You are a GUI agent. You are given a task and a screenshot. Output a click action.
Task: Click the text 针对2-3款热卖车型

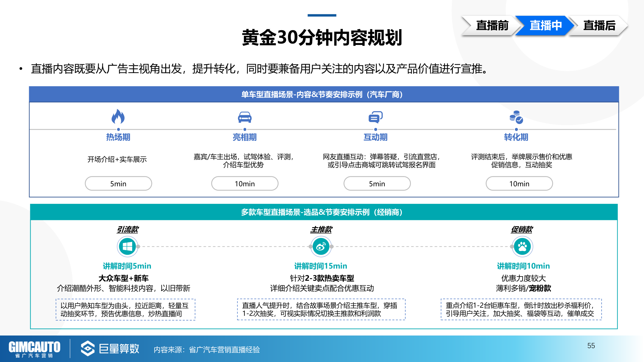pos(322,278)
